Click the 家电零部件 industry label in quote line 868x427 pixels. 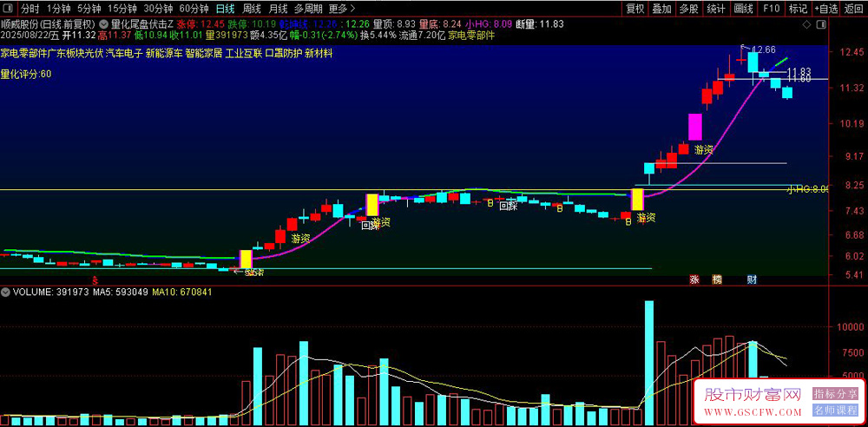pos(471,35)
